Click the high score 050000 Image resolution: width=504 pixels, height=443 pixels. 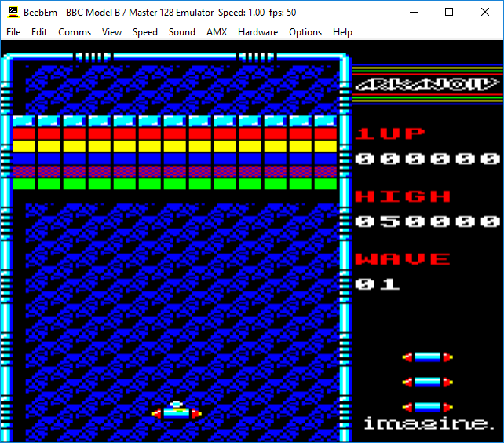click(428, 222)
